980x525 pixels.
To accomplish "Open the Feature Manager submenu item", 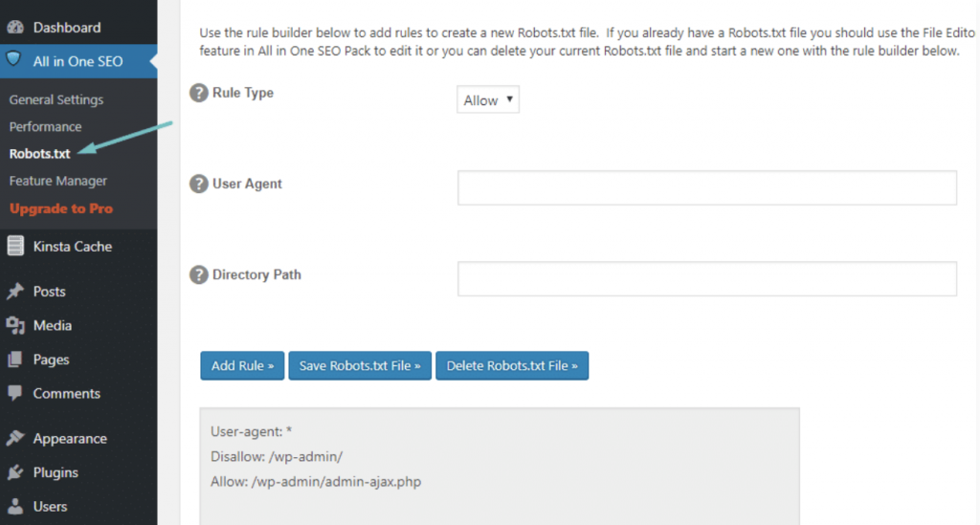I will point(58,181).
